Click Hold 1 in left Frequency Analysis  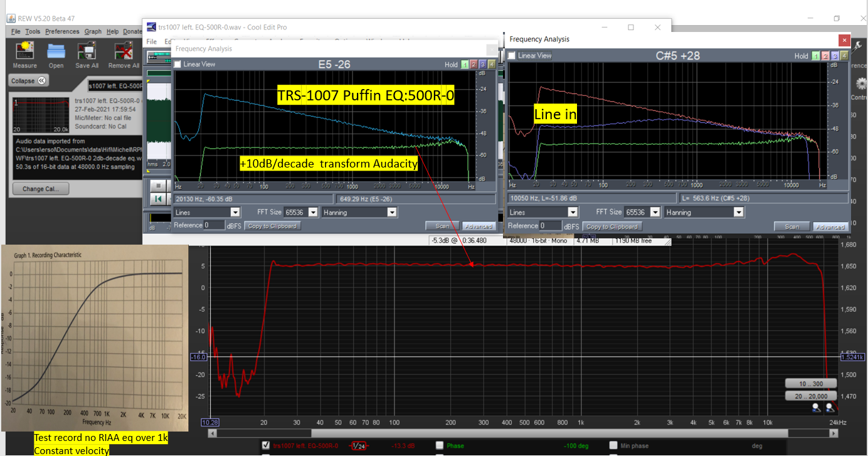[x=465, y=64]
